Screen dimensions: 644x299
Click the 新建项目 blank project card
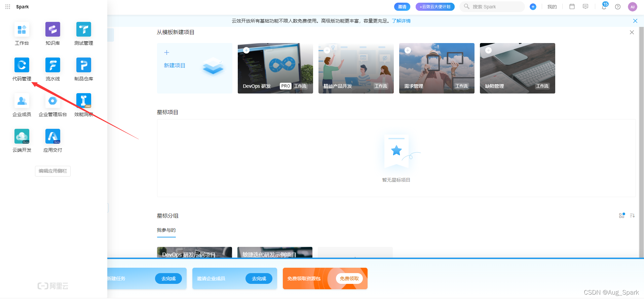pos(195,68)
